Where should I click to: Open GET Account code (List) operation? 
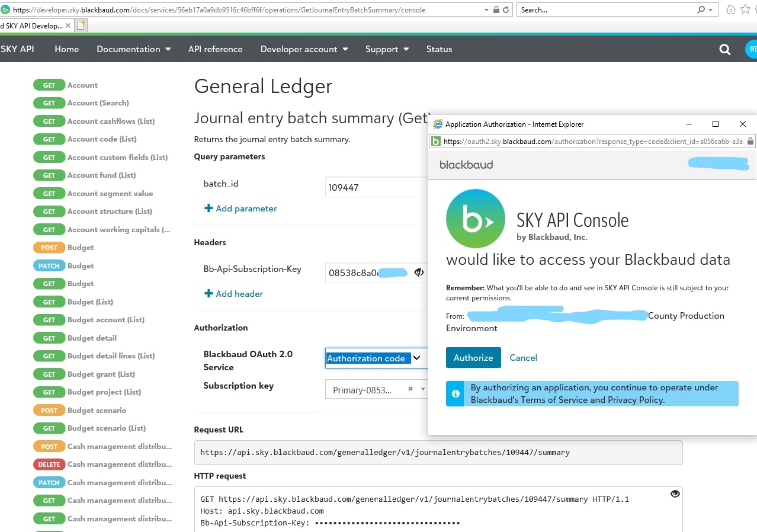coord(85,139)
